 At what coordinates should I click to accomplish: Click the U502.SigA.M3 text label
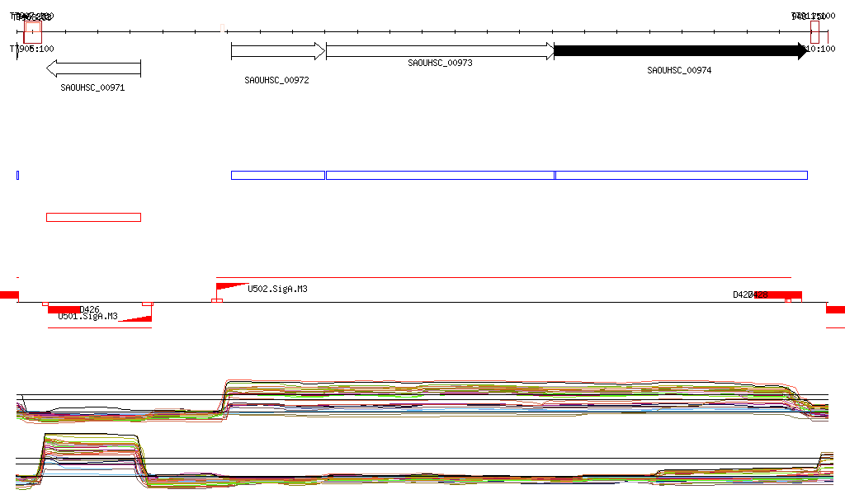(277, 290)
